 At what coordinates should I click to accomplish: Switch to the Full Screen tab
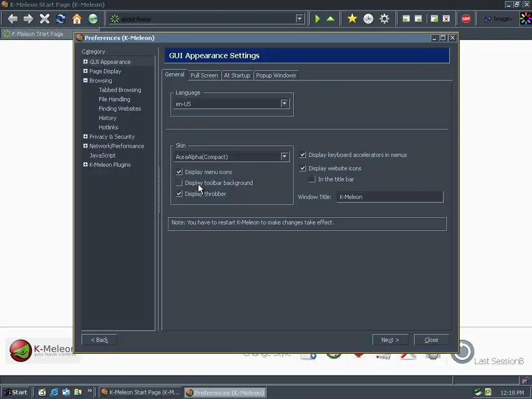(x=204, y=75)
